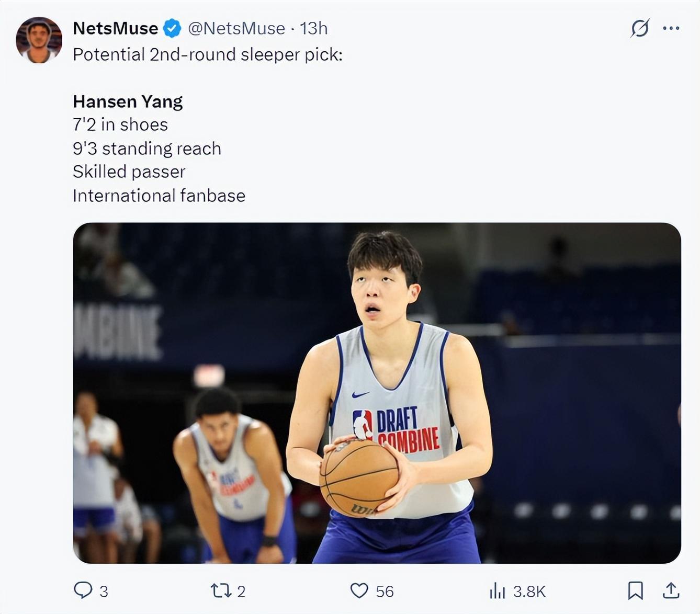Click the 56 likes count

pyautogui.click(x=385, y=592)
